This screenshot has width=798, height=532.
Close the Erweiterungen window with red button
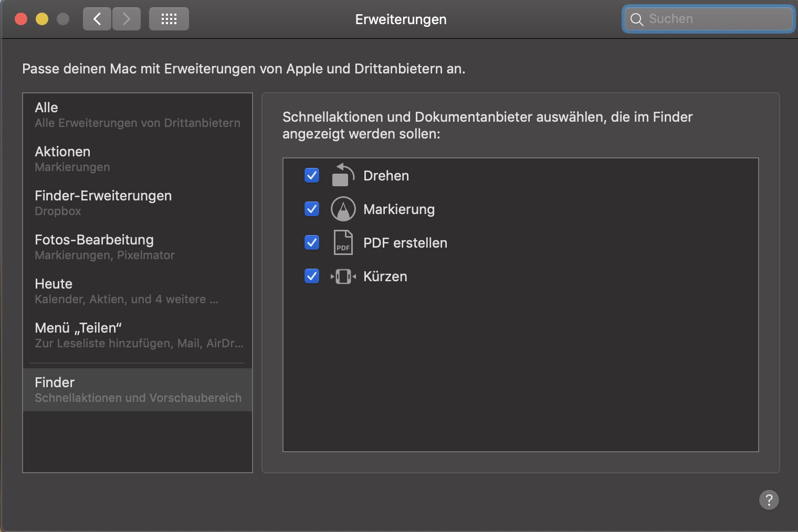[21, 19]
